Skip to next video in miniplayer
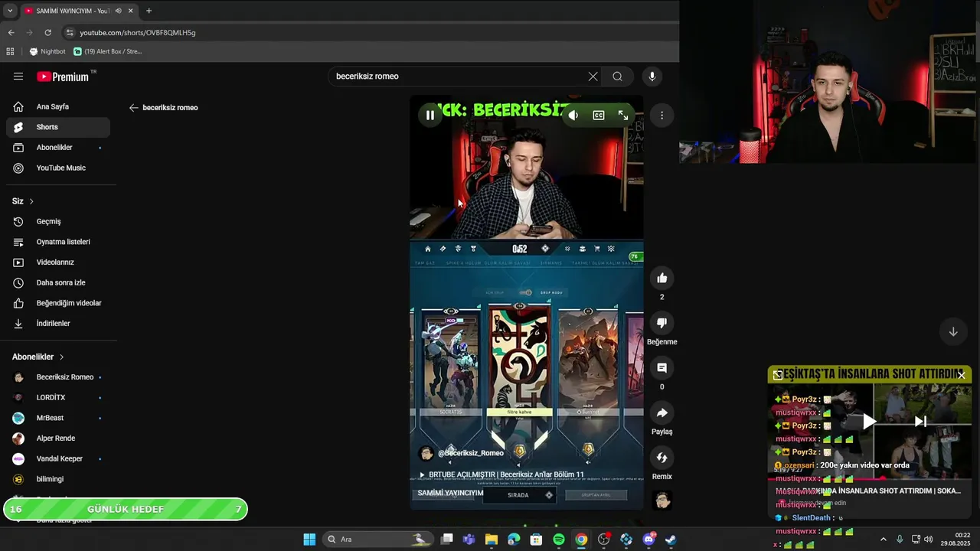 pos(921,421)
